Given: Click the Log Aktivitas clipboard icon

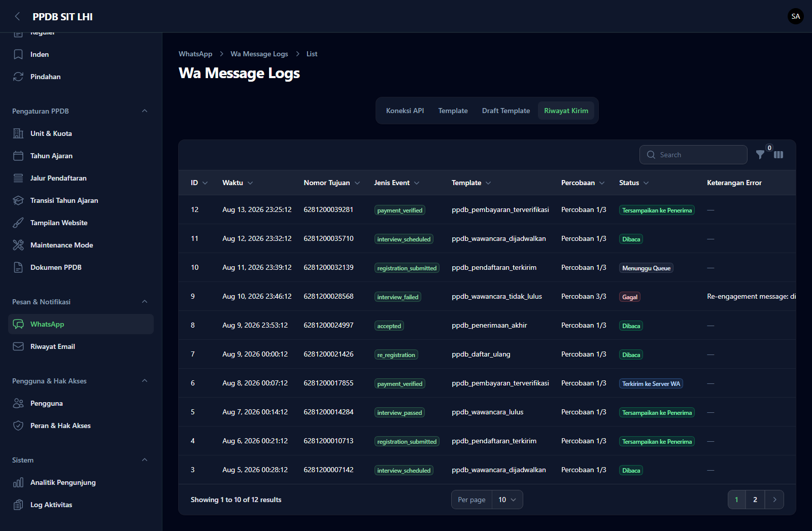Looking at the screenshot, I should tap(18, 505).
